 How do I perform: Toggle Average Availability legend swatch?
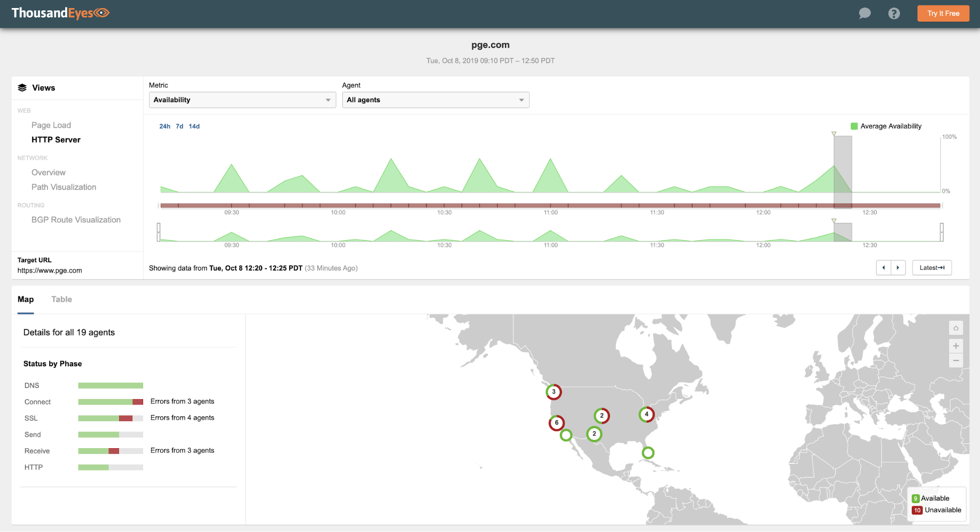pyautogui.click(x=854, y=127)
